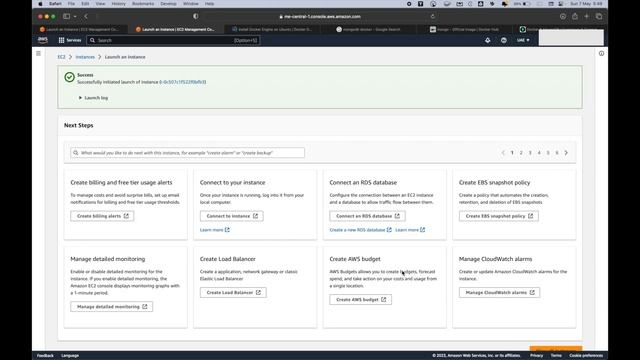
Task: Open the File menu
Action: (71, 4)
